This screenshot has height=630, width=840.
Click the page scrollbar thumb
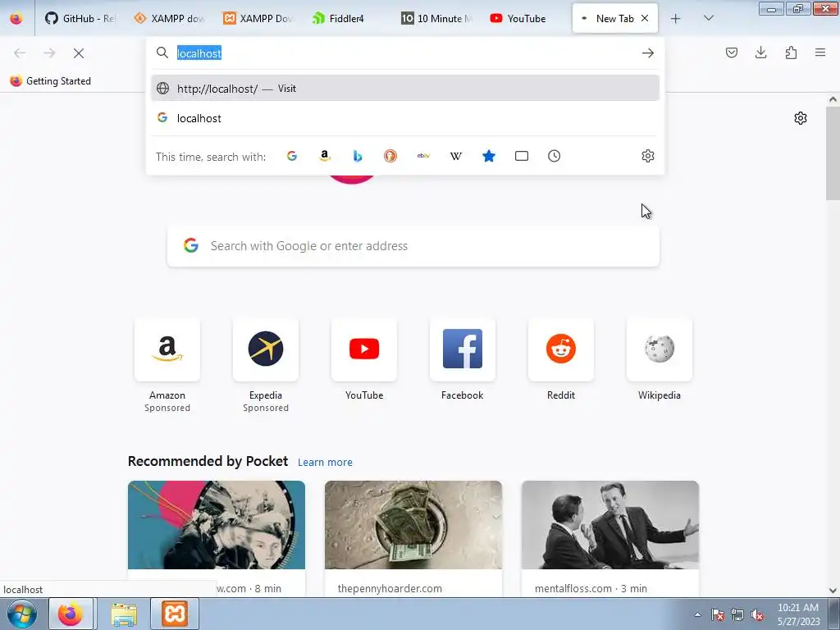(833, 153)
